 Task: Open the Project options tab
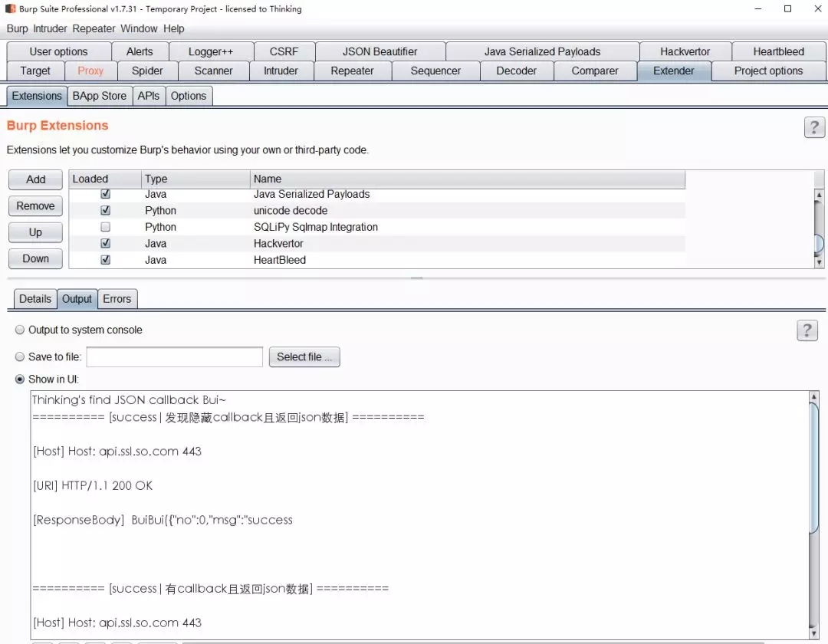point(768,71)
